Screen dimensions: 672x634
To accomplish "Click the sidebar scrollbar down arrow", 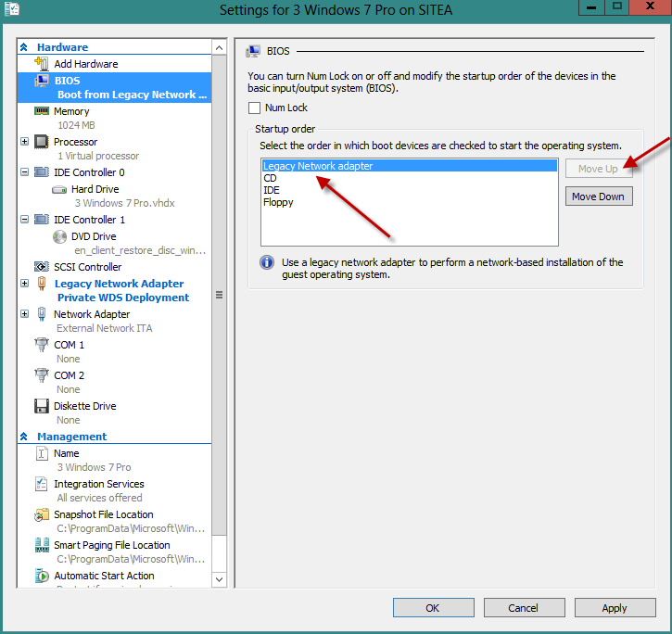I will (x=220, y=579).
